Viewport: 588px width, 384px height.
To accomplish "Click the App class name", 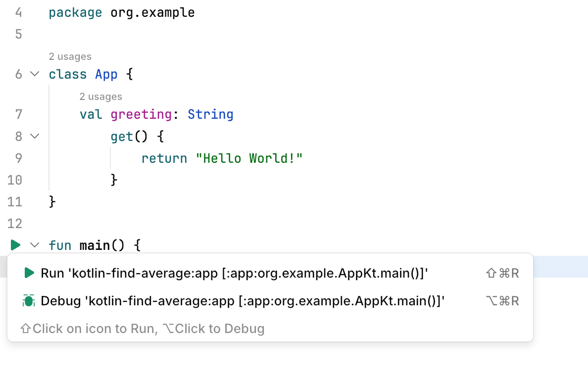I will pos(106,75).
